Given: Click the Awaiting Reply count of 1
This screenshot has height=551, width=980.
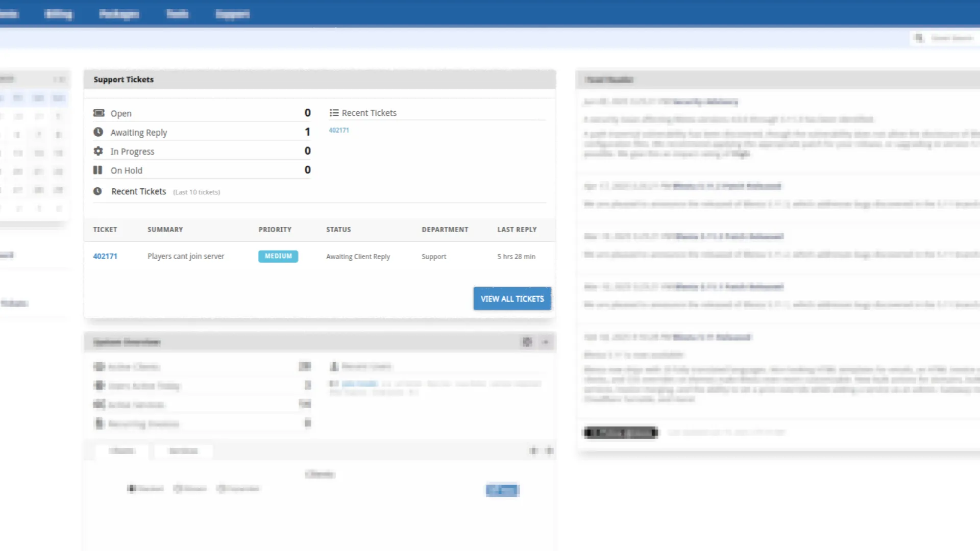Looking at the screenshot, I should click(307, 132).
